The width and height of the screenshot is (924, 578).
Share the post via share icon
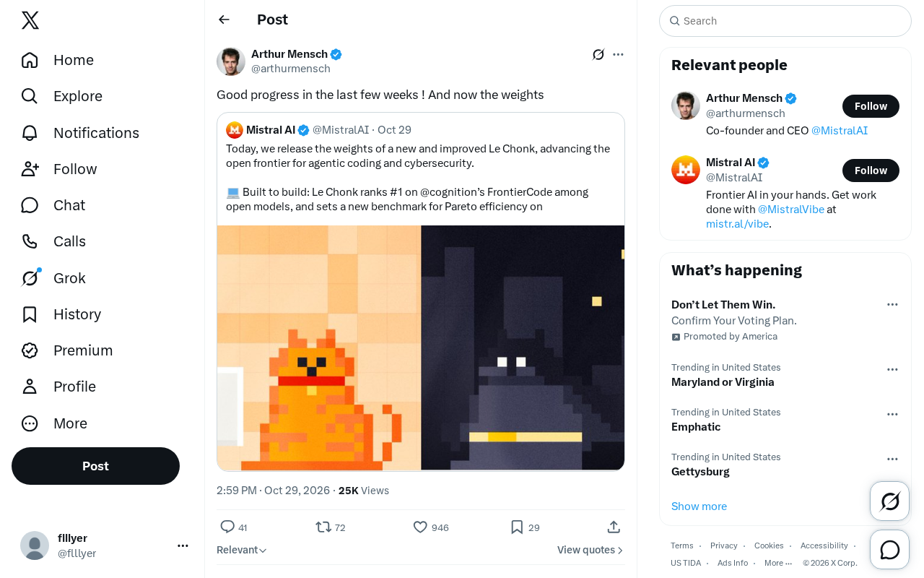coord(614,527)
